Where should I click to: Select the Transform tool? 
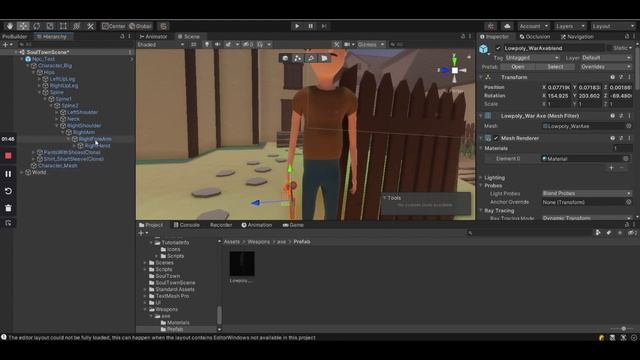point(77,26)
